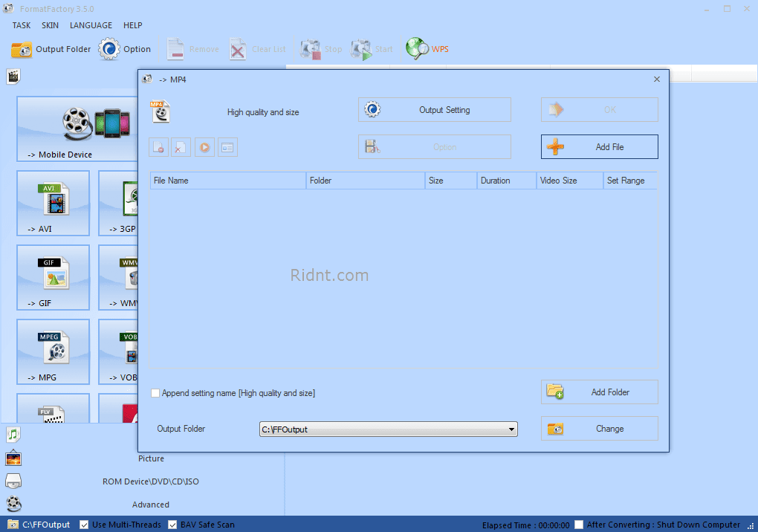Click the media file info icon in dialog

pos(227,147)
